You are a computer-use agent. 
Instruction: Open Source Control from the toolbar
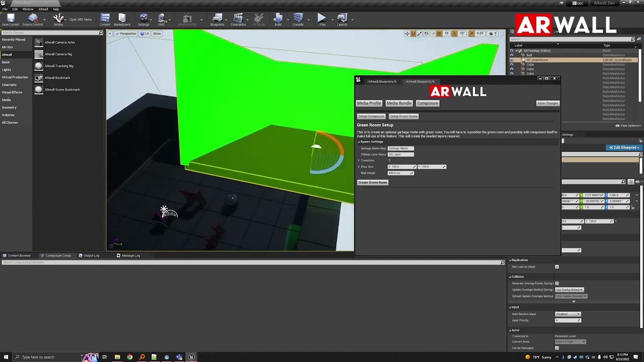click(33, 20)
